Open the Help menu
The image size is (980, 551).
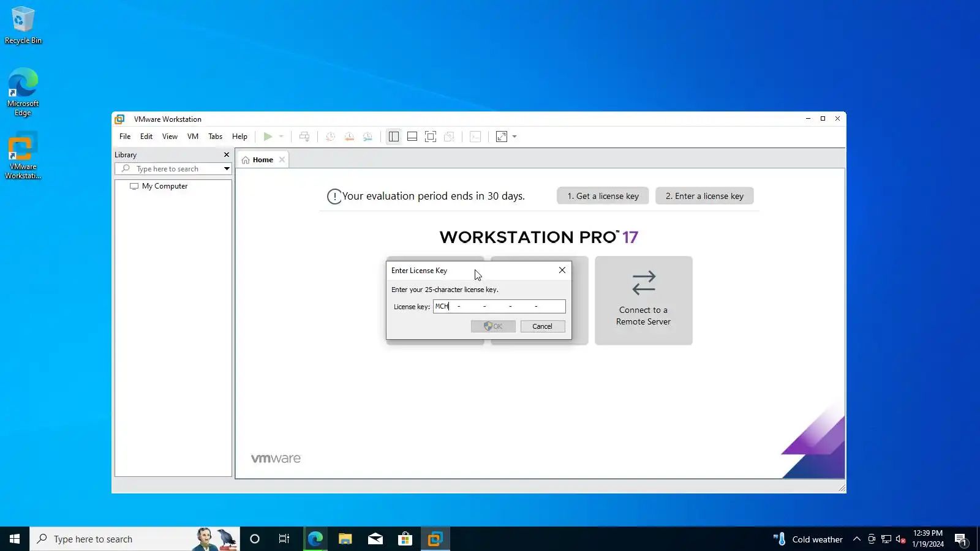(x=239, y=137)
